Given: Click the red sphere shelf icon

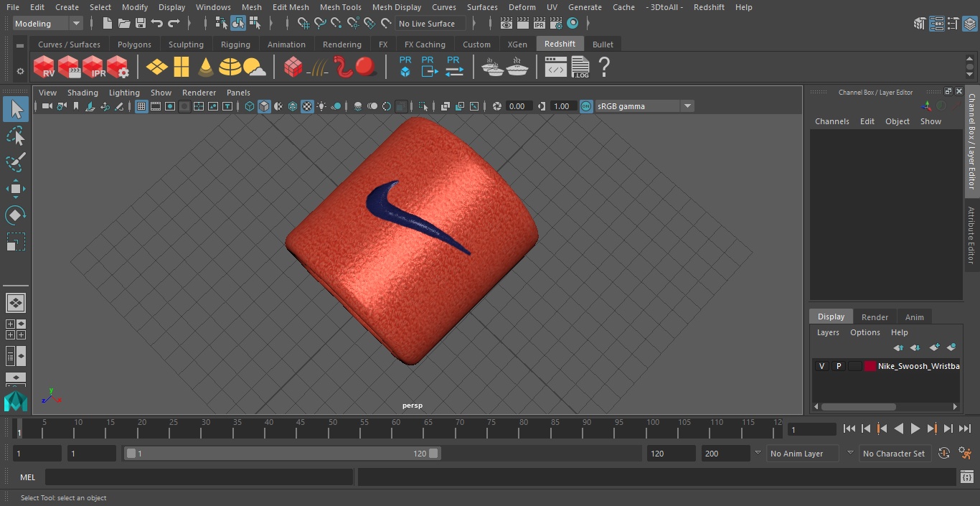Looking at the screenshot, I should pos(366,67).
